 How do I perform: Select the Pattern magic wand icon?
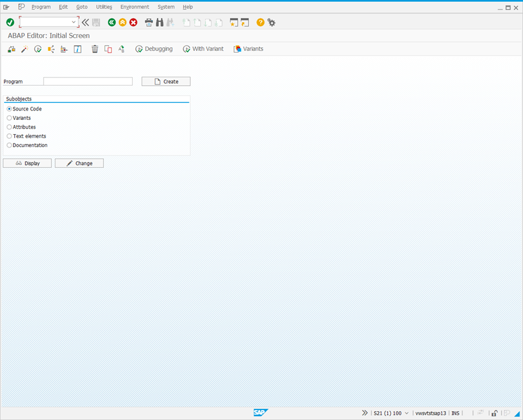click(x=24, y=49)
